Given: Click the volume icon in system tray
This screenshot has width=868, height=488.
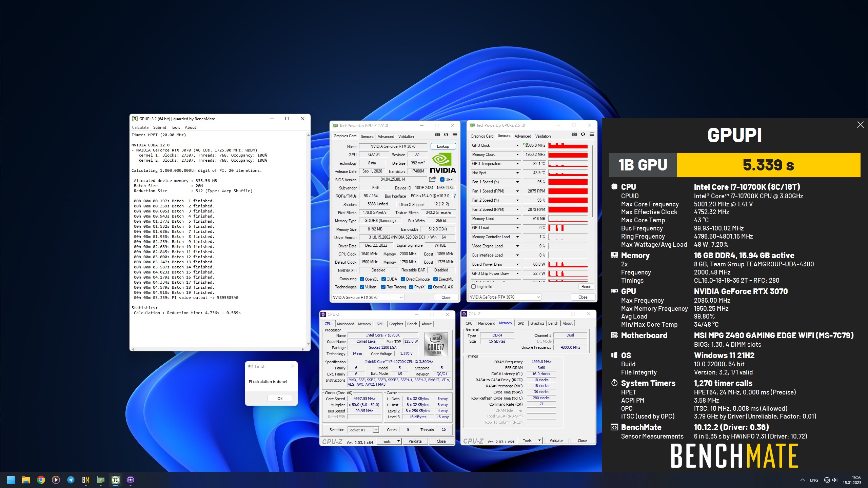Looking at the screenshot, I should coord(834,480).
